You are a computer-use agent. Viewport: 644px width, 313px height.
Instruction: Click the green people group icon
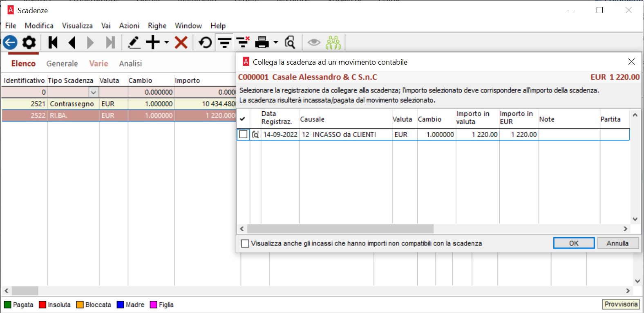click(x=333, y=42)
